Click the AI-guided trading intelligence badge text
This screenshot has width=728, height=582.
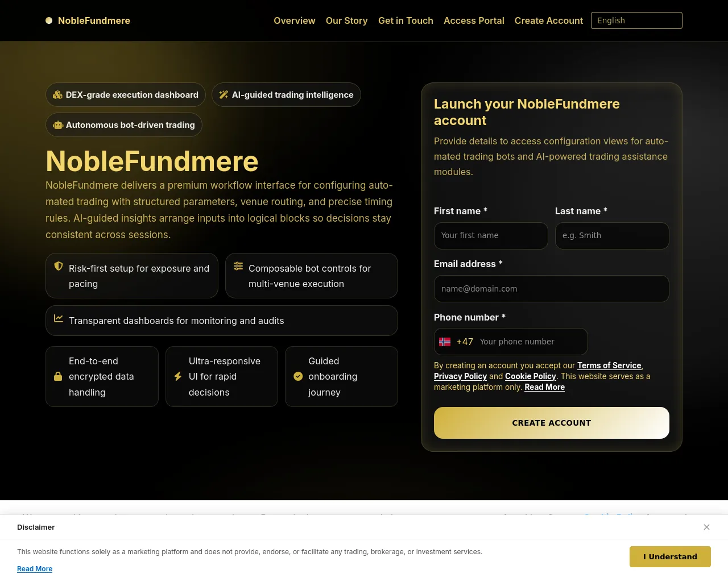(x=292, y=95)
